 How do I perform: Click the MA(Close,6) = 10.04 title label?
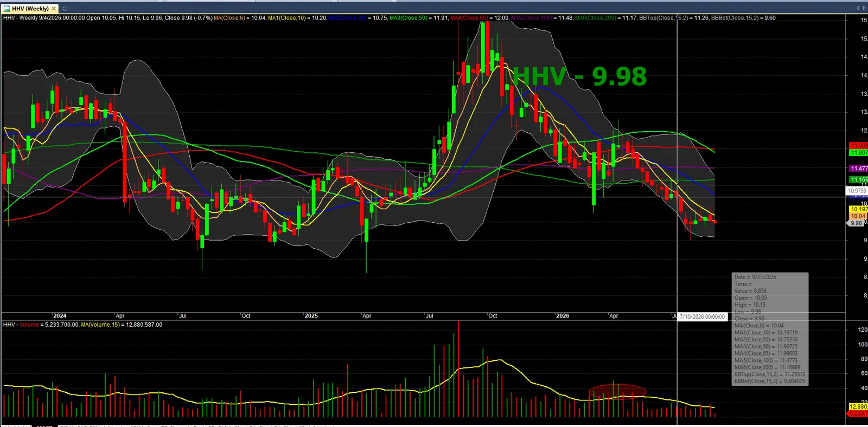240,18
